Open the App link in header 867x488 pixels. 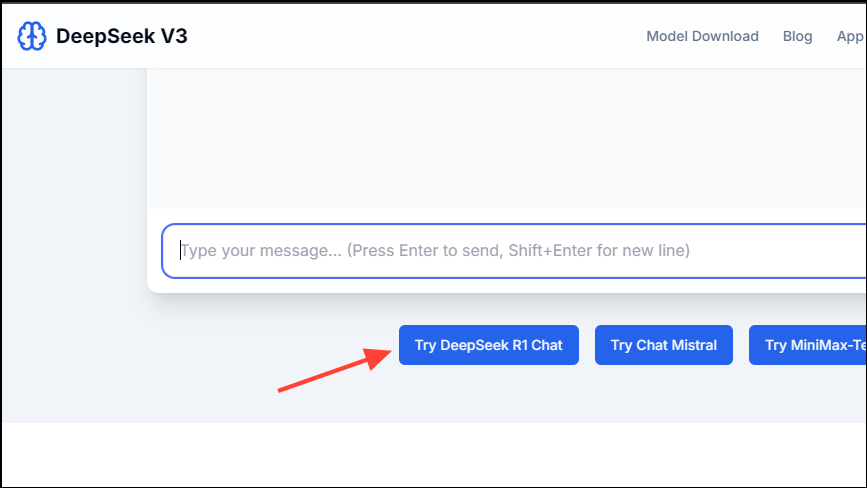pos(850,36)
